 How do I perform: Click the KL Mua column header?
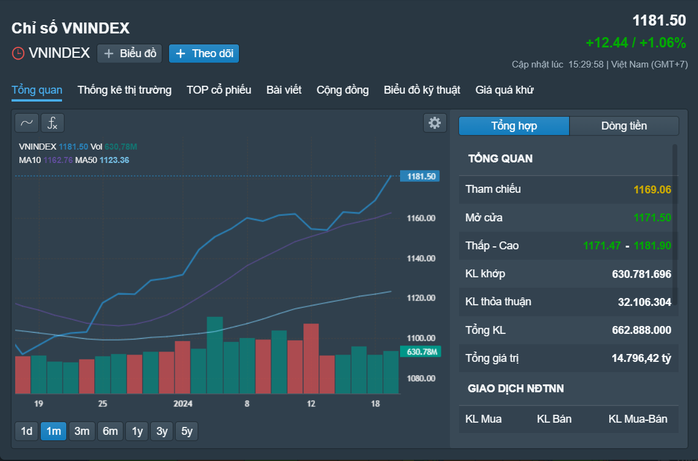coord(483,419)
